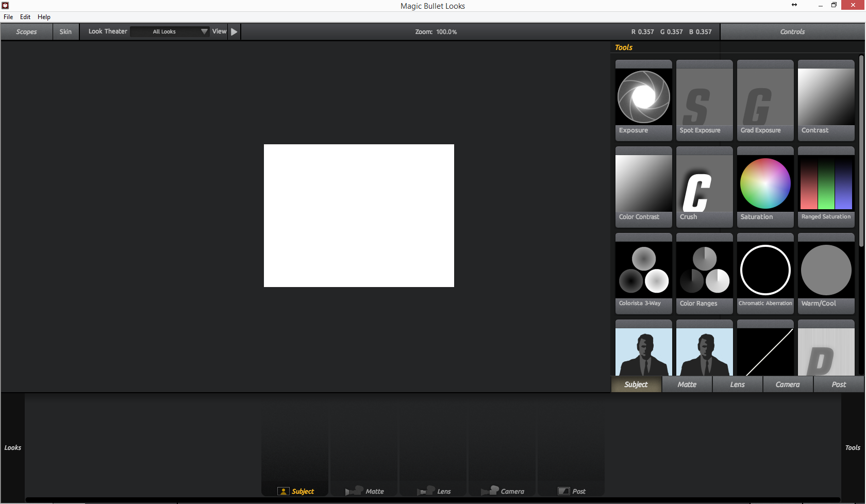
Task: Select the Ranged Saturation tool
Action: tap(826, 184)
